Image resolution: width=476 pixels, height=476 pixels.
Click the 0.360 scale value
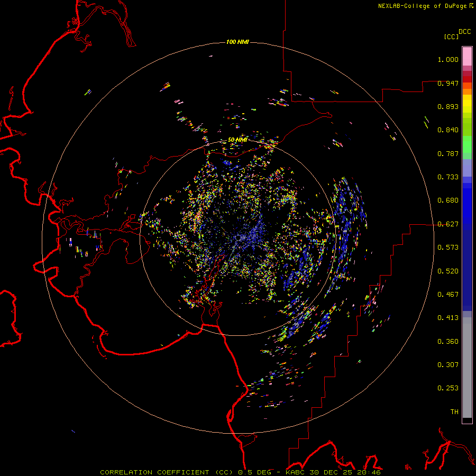click(x=448, y=342)
